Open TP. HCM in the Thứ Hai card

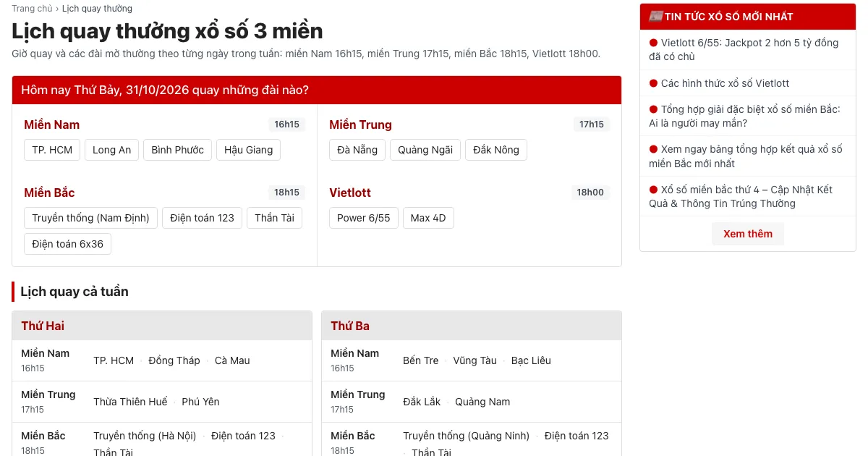click(x=114, y=360)
